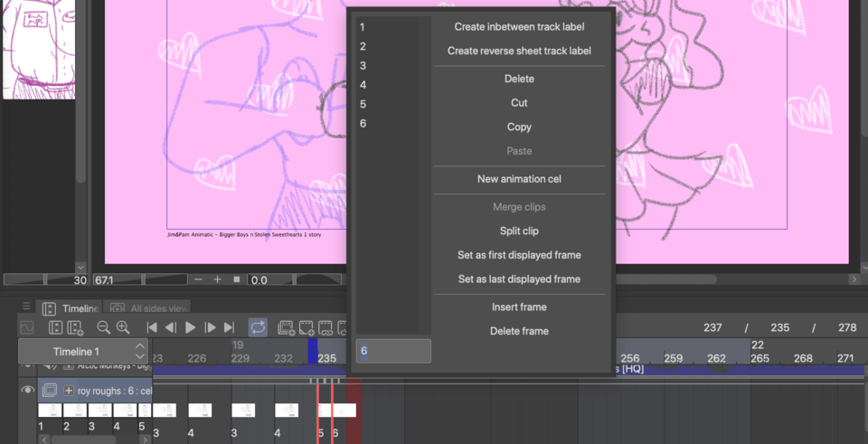Select Set as first displayed frame
The image size is (868, 444).
coord(519,255)
